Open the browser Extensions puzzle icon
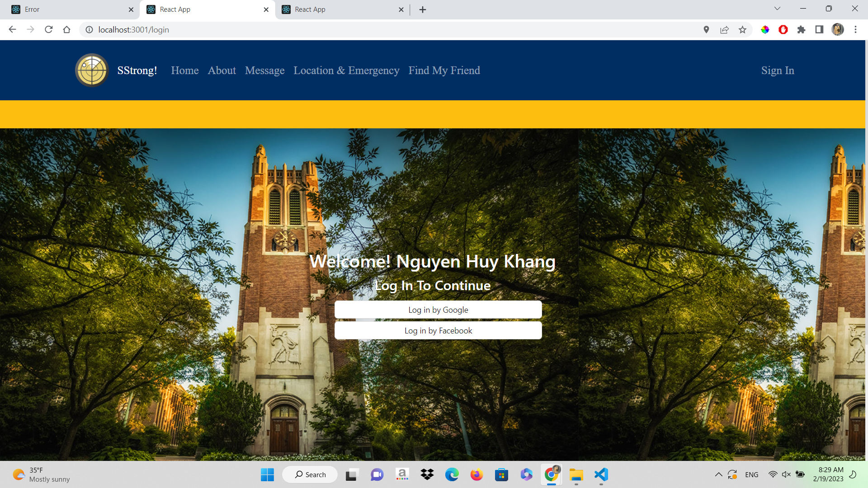This screenshot has width=868, height=488. 801,30
